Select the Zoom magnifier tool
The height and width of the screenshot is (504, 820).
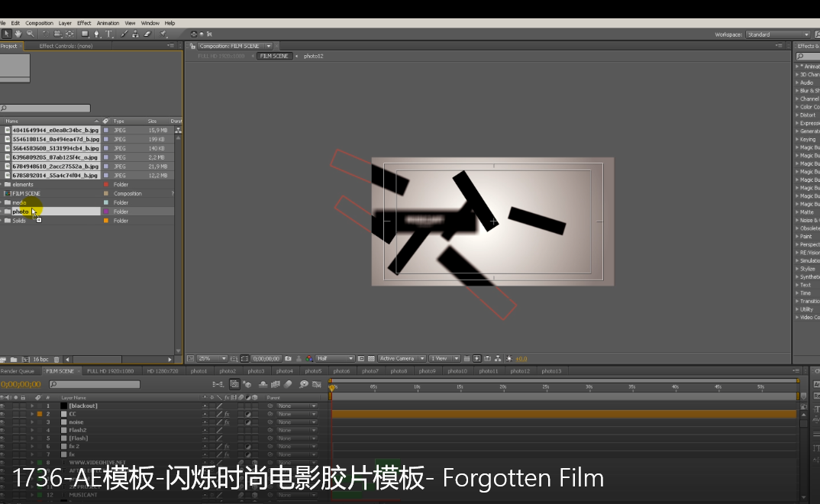(31, 34)
